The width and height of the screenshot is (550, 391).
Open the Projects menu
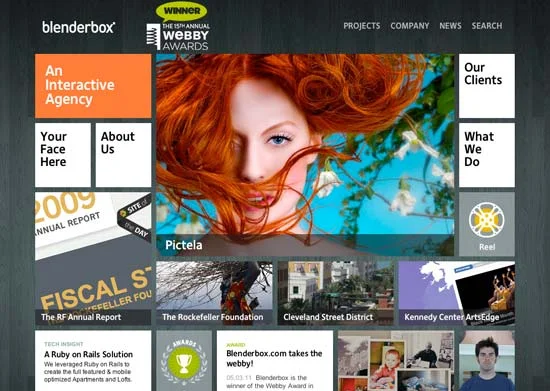pyautogui.click(x=362, y=26)
